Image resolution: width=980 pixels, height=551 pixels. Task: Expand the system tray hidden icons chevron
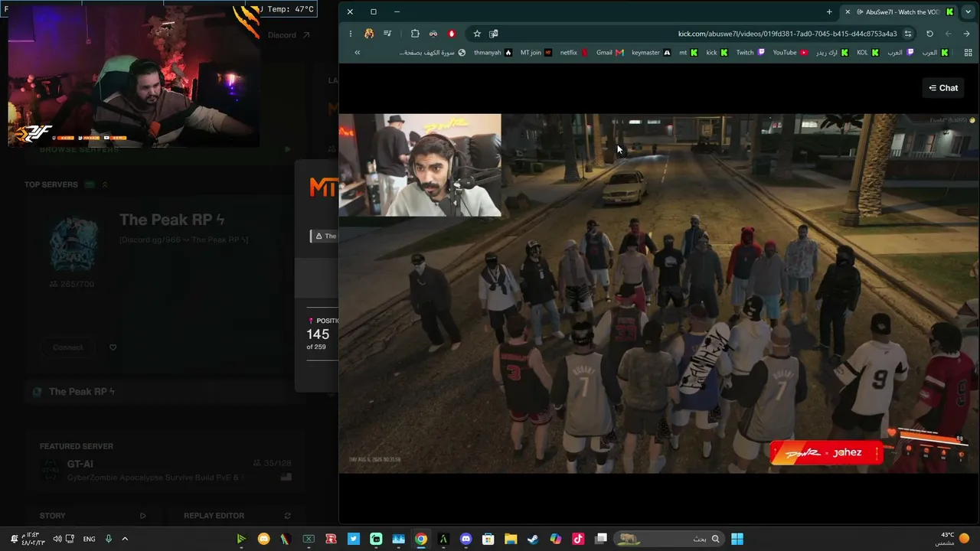point(125,539)
